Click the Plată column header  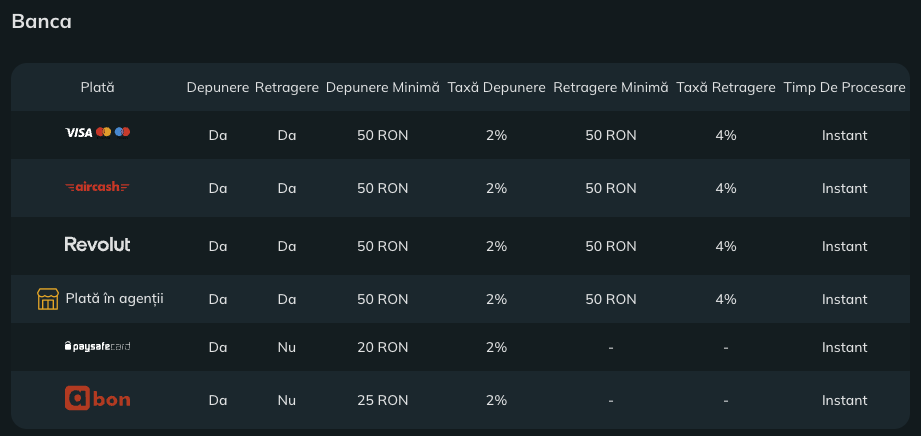[x=98, y=88]
